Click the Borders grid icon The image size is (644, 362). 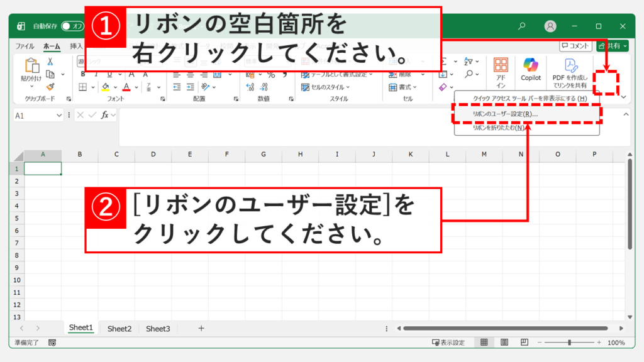(x=83, y=87)
